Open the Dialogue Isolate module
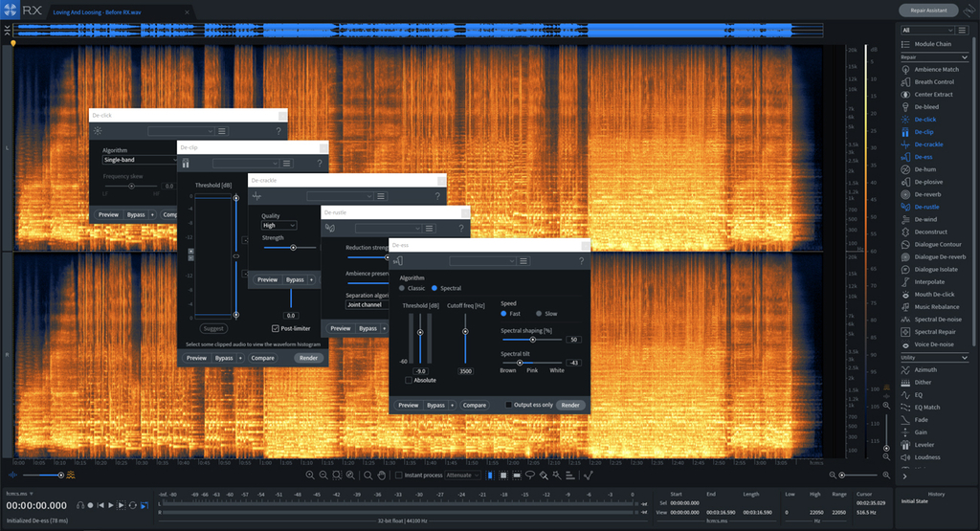 coord(936,269)
